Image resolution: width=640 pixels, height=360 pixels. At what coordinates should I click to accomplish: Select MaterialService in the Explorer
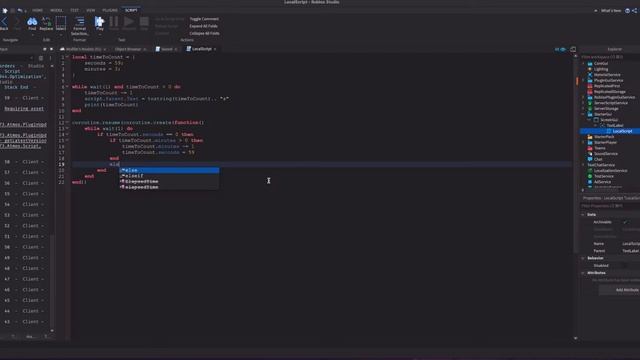[x=607, y=75]
